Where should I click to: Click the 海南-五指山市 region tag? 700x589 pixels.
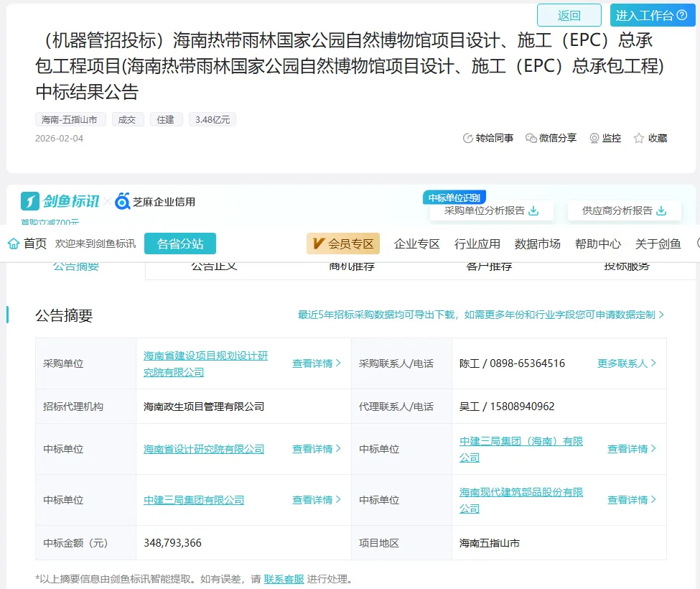[x=70, y=120]
